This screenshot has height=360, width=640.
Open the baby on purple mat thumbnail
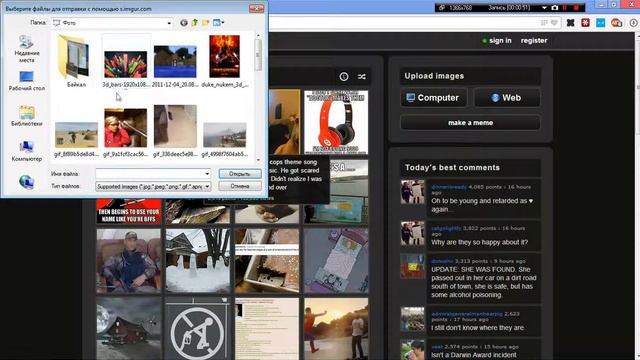pyautogui.click(x=336, y=261)
